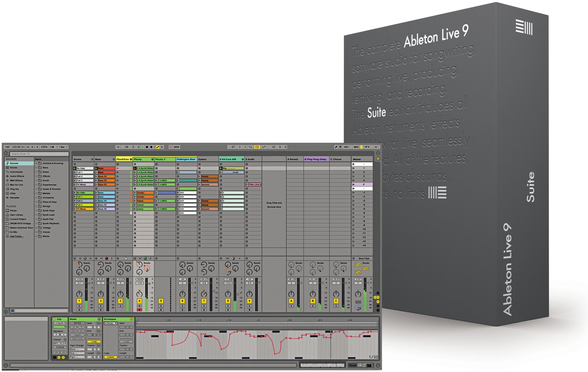Adjust Send A knob on Drums track
The width and height of the screenshot is (588, 372).
point(79,265)
